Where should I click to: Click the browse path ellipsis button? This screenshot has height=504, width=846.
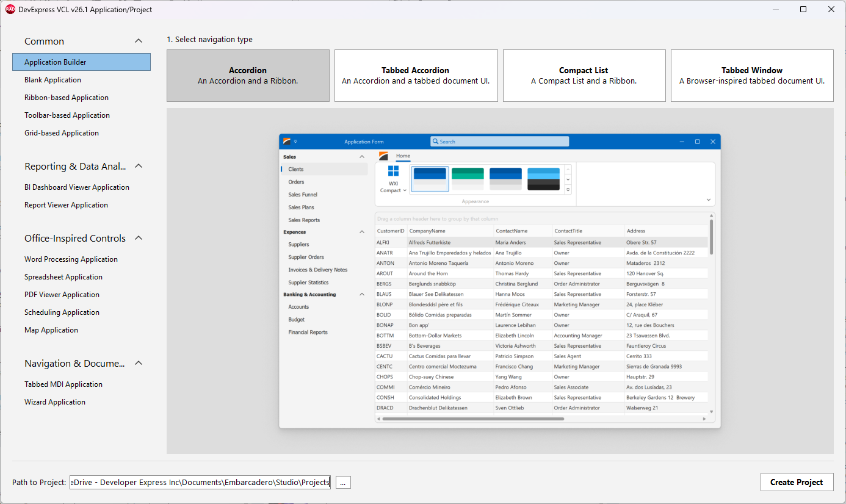[343, 483]
